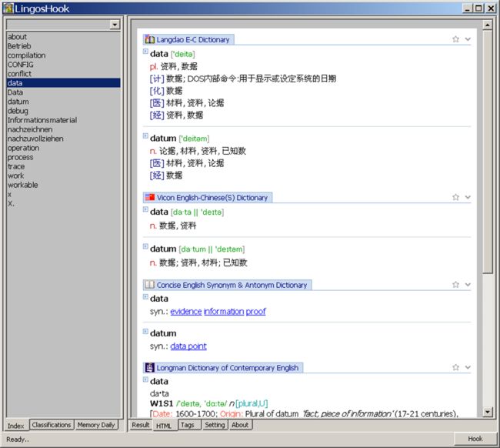Open the Setting tab
Image resolution: width=500 pixels, height=448 pixels.
215,425
